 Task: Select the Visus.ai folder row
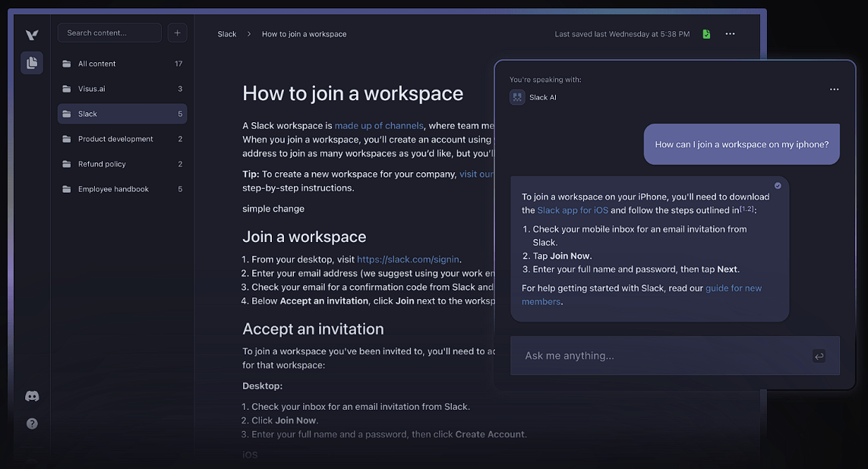click(x=122, y=89)
